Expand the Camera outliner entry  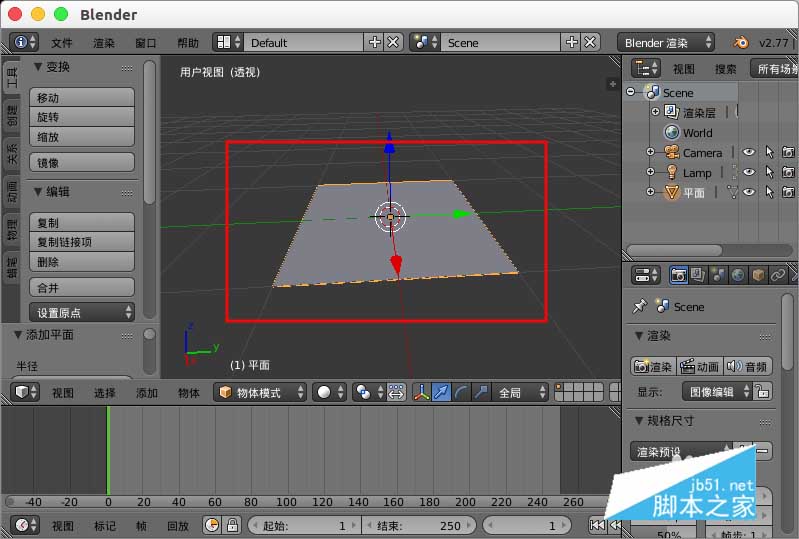click(650, 152)
